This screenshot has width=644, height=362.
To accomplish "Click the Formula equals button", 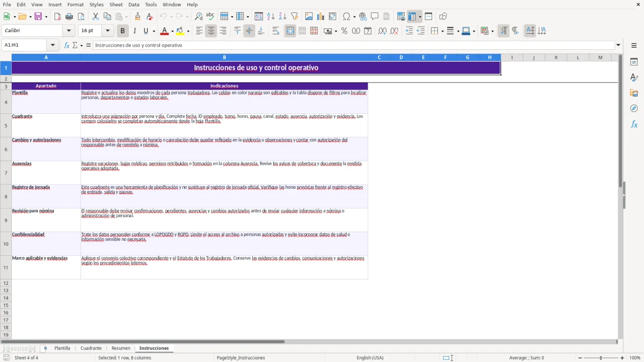I will pyautogui.click(x=89, y=45).
